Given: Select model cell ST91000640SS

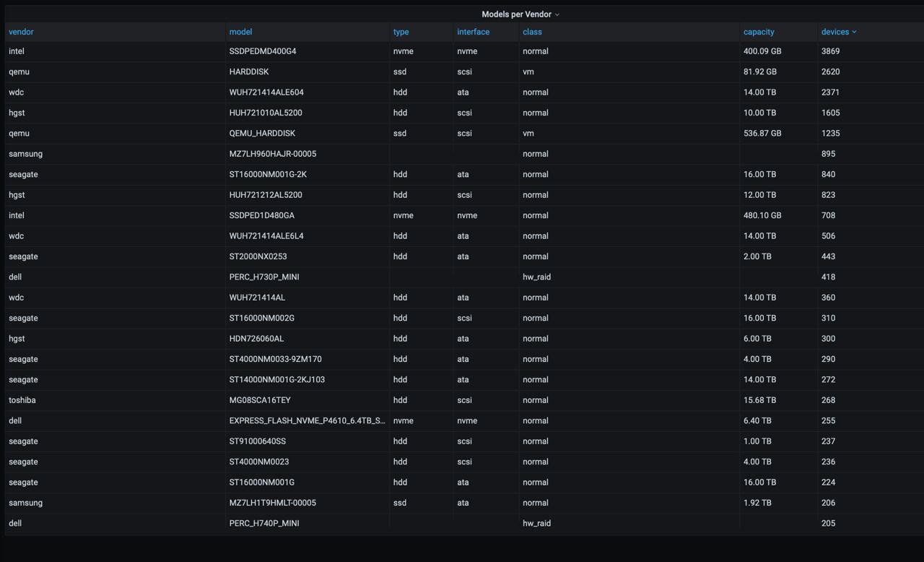Looking at the screenshot, I should pos(258,441).
